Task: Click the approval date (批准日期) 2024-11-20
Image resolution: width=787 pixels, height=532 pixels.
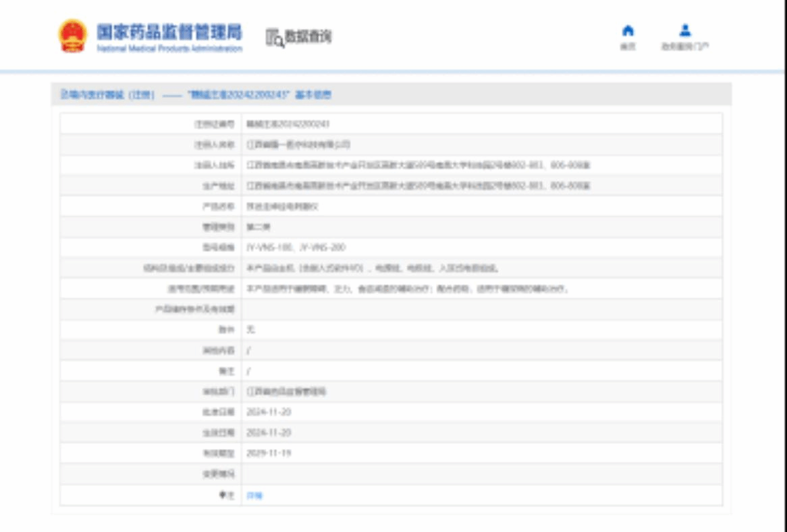Action: point(269,412)
